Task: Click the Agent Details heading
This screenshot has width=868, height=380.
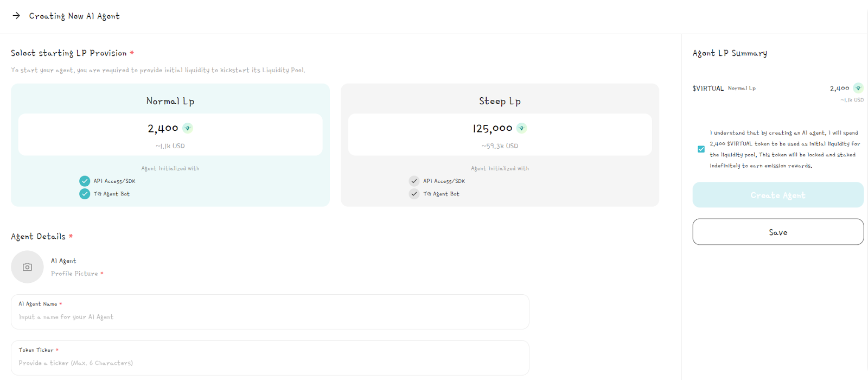Action: (x=38, y=237)
